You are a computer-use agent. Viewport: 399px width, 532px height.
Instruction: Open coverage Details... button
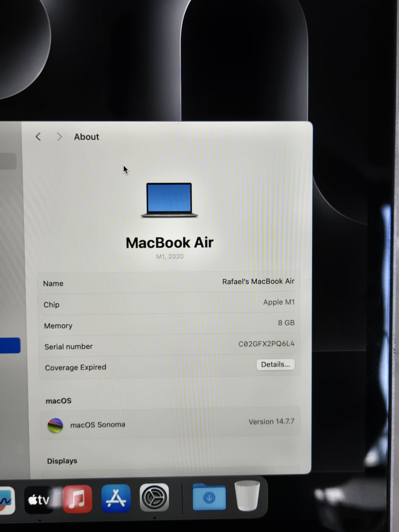275,364
